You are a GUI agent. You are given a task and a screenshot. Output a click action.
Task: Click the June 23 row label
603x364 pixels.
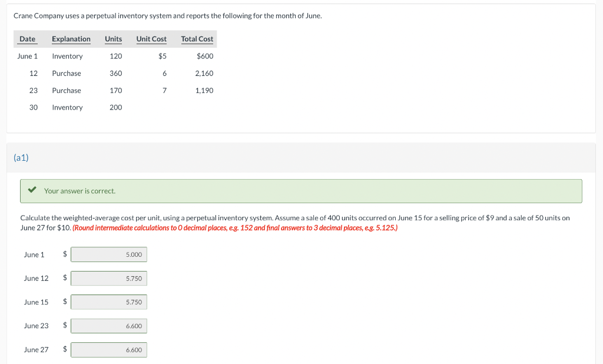pos(36,326)
